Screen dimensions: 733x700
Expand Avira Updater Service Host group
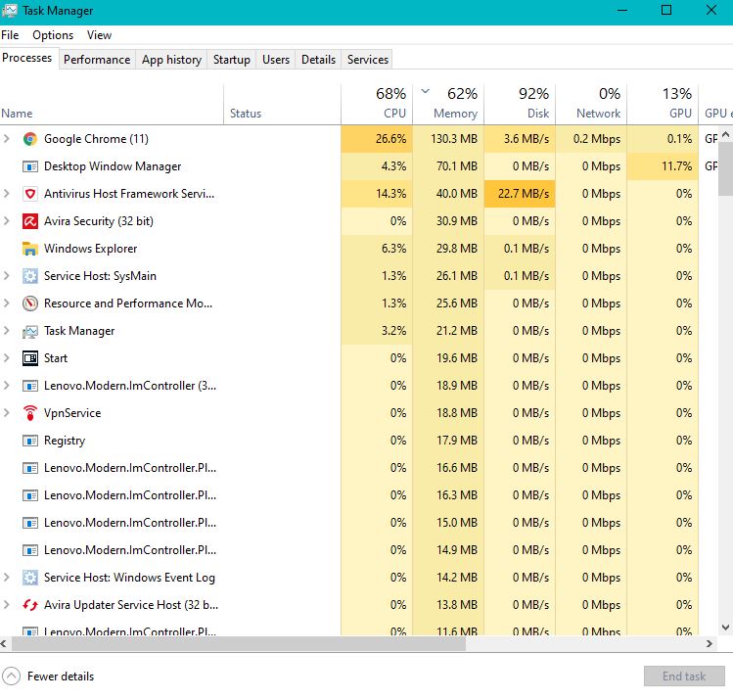click(7, 605)
